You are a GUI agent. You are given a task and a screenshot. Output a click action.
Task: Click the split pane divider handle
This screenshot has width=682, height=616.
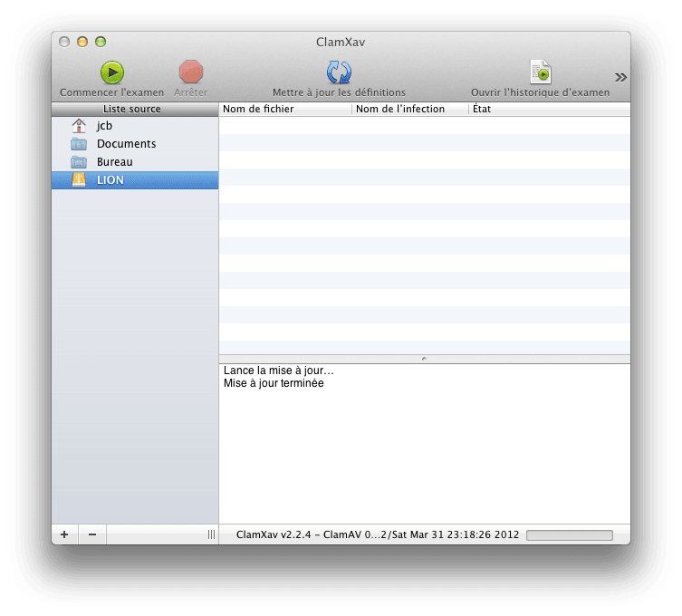point(424,359)
